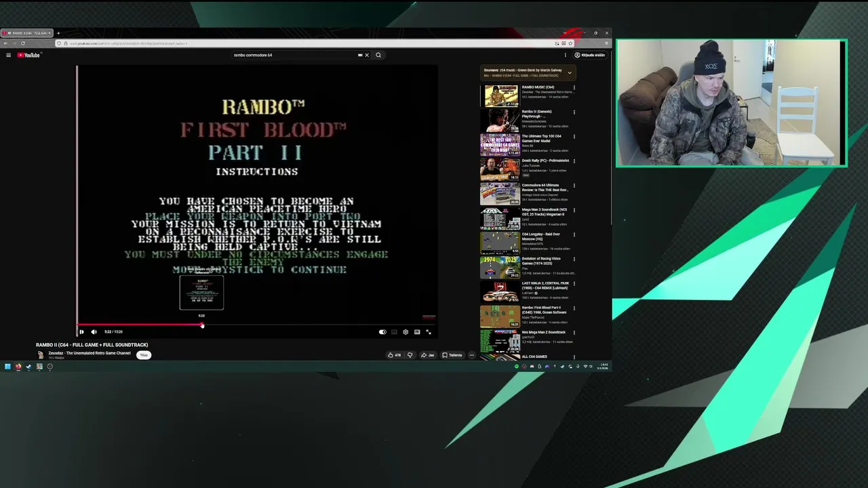Run the search with magnifier button

pyautogui.click(x=378, y=55)
